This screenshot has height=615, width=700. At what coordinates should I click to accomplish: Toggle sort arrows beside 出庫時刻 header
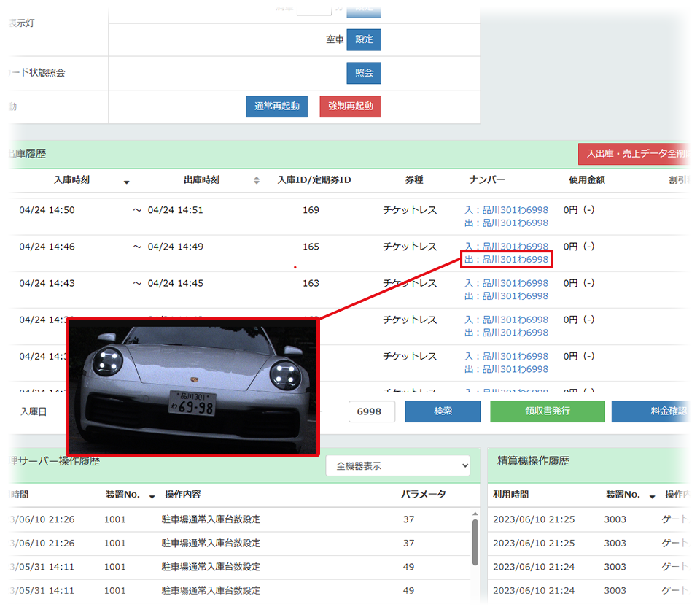pyautogui.click(x=256, y=180)
